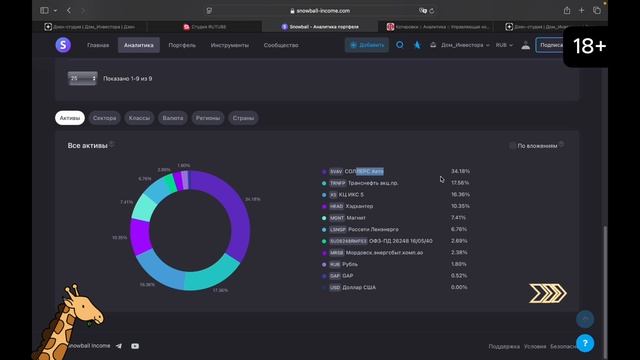Select the 'Секторы' filter chip
Screen dimensions: 640x360
coord(104,118)
